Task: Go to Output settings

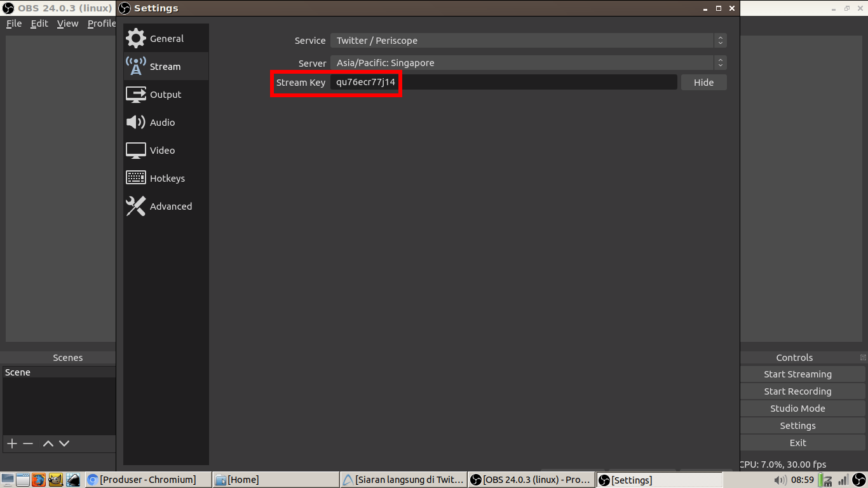Action: coord(166,95)
